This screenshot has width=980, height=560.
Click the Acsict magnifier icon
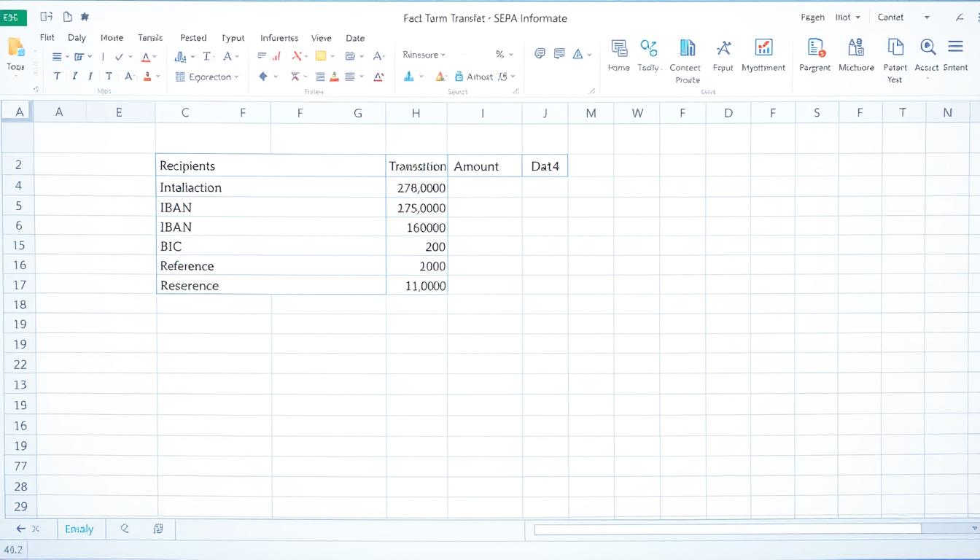tap(927, 47)
